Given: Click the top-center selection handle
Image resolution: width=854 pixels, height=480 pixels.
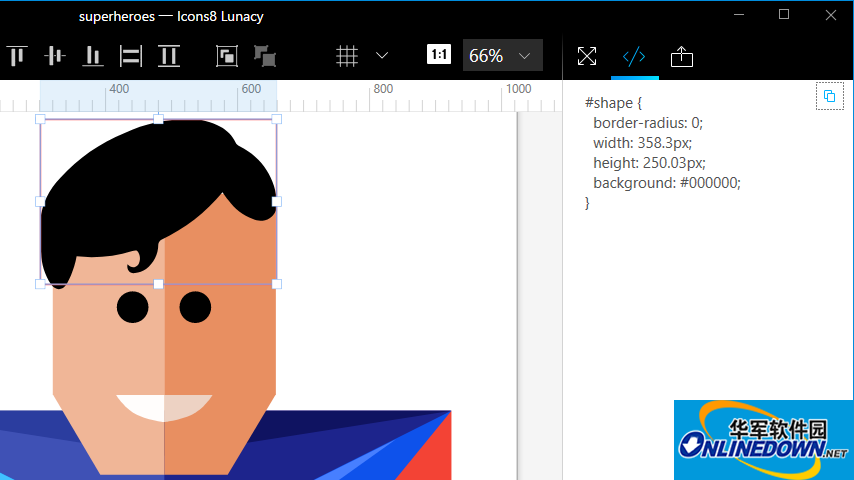Looking at the screenshot, I should point(158,119).
